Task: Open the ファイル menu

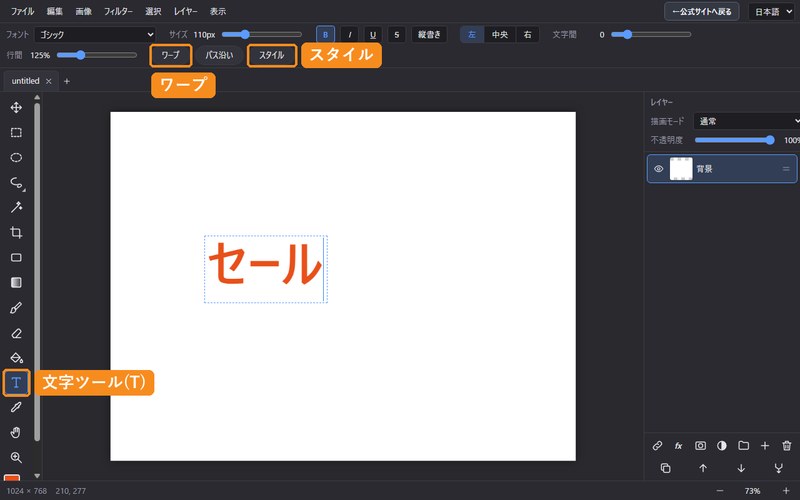Action: coord(22,11)
